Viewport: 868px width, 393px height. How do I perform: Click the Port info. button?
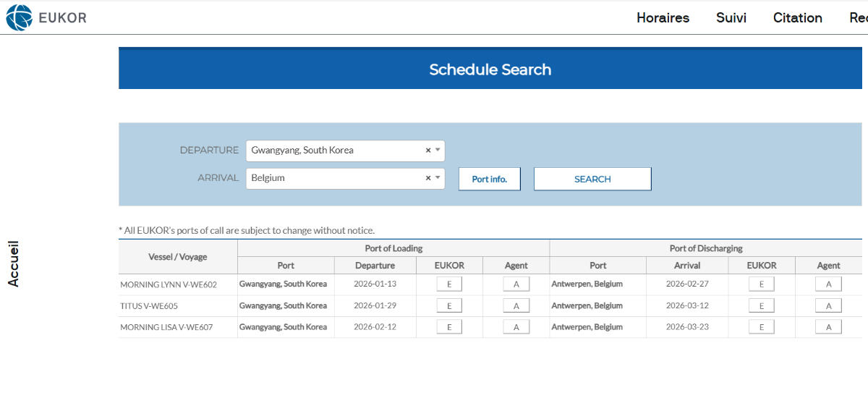tap(490, 179)
